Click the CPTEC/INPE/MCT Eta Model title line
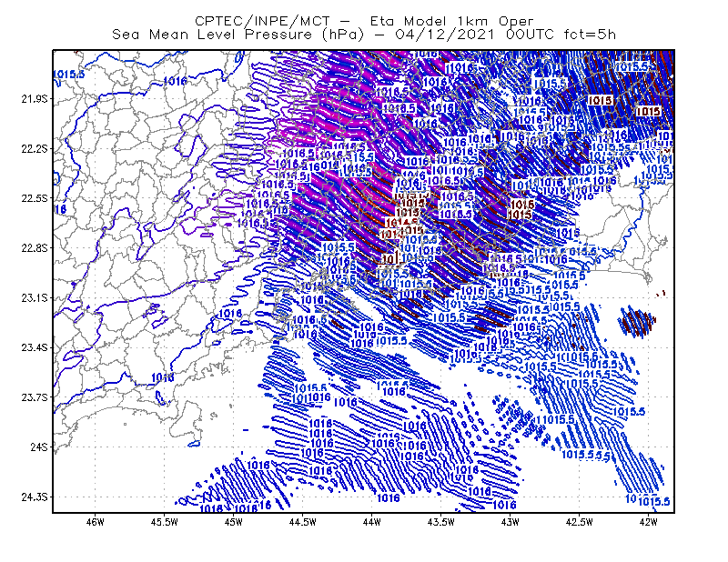 pyautogui.click(x=364, y=21)
